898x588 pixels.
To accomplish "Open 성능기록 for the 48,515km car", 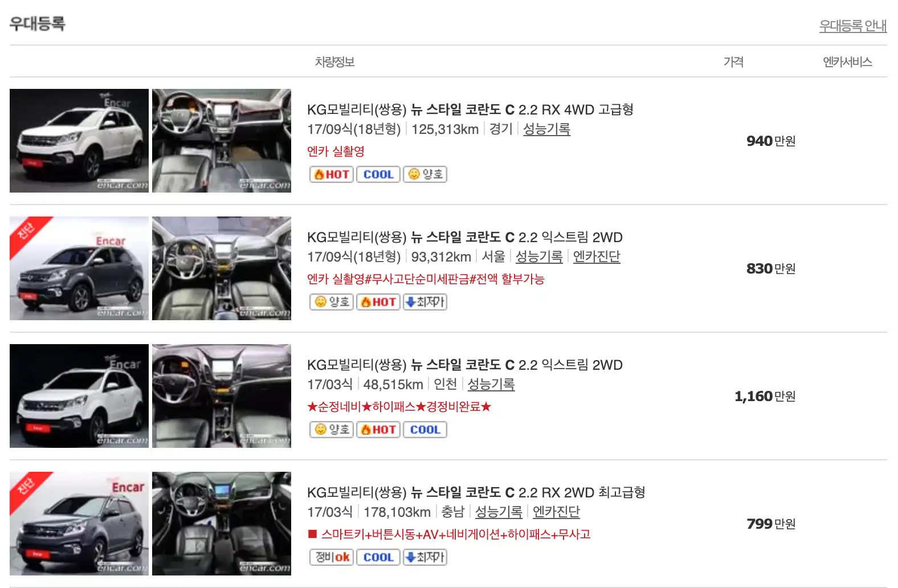I will coord(491,385).
